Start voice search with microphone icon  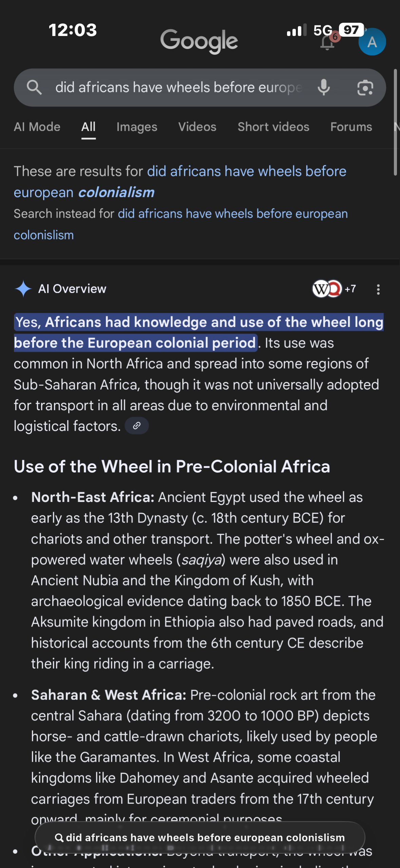tap(324, 88)
